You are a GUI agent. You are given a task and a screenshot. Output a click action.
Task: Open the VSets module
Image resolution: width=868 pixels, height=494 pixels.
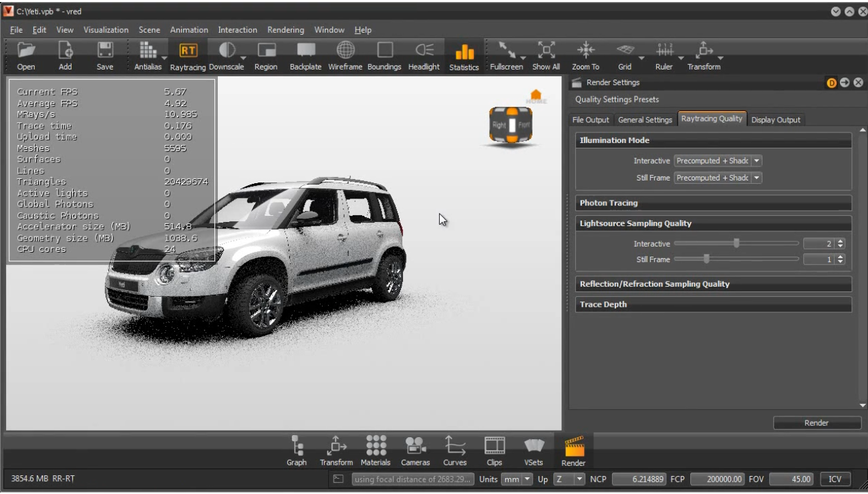(534, 451)
